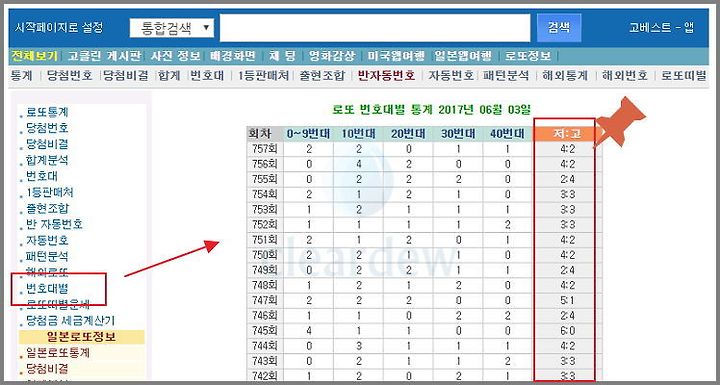Open 1등판매처 in the left sidebar

(x=50, y=192)
